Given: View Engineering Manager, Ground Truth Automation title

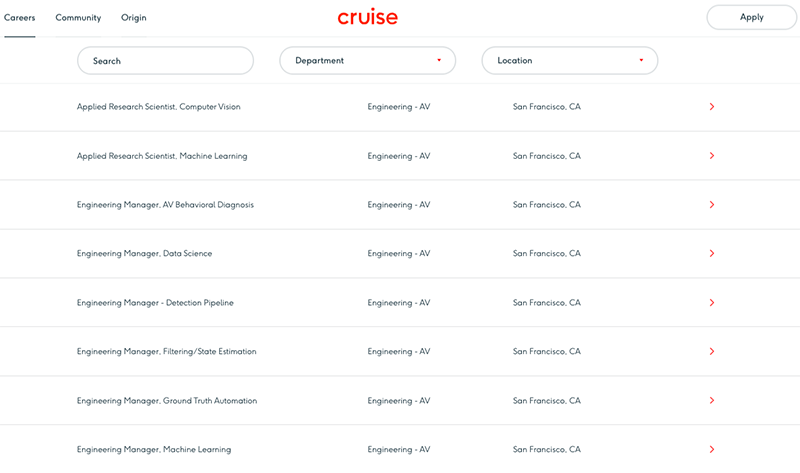Looking at the screenshot, I should click(x=166, y=401).
